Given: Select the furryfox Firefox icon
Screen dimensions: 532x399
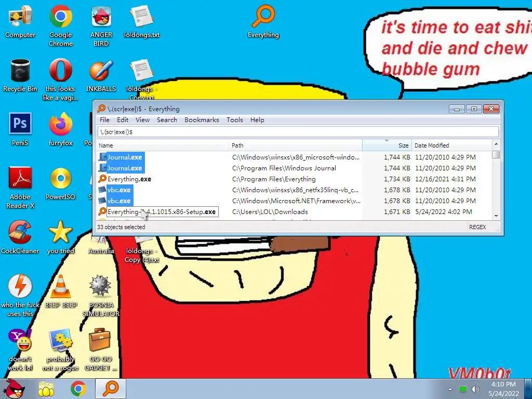Looking at the screenshot, I should pyautogui.click(x=60, y=129).
